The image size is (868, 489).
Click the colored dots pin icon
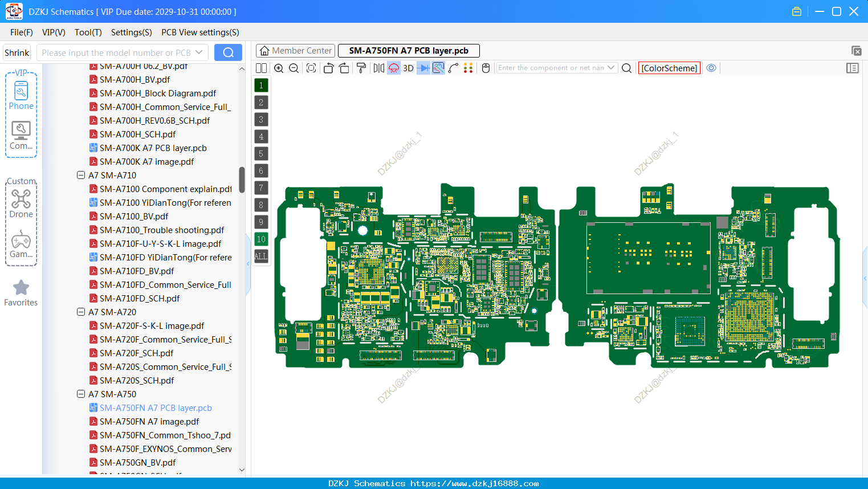coord(468,68)
